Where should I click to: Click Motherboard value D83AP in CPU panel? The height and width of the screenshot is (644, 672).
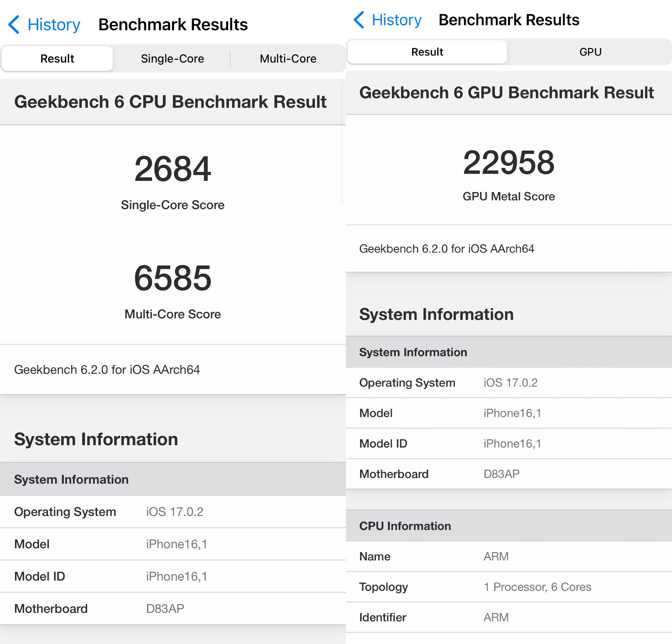[x=165, y=609]
